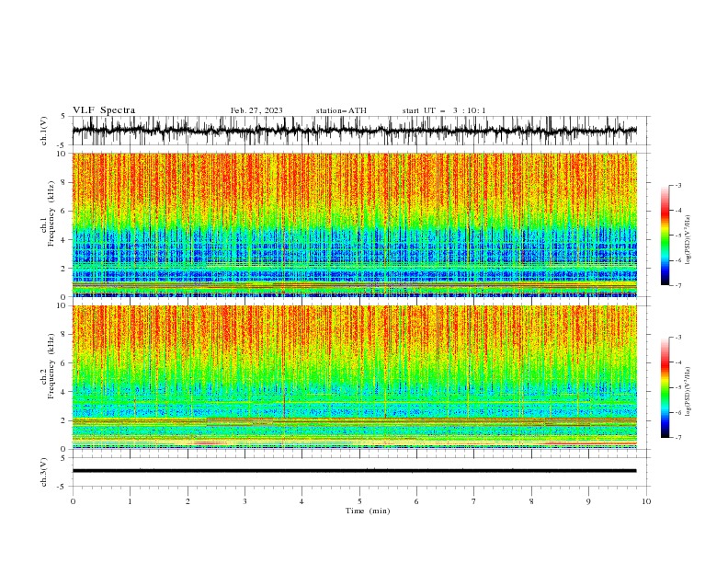Viewport: 728px width, 563px height.
Task: Click the "VLF Spectra" plot title
Action: (104, 110)
